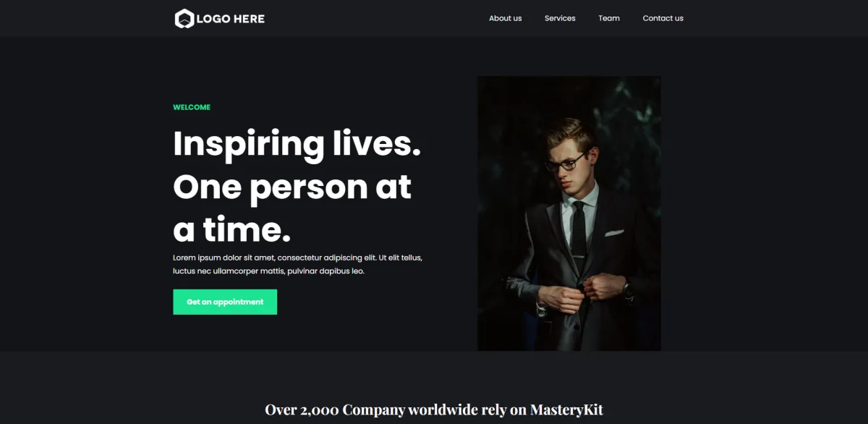This screenshot has height=424, width=868.
Task: Click the "Inspiring lives." headline line
Action: (297, 144)
